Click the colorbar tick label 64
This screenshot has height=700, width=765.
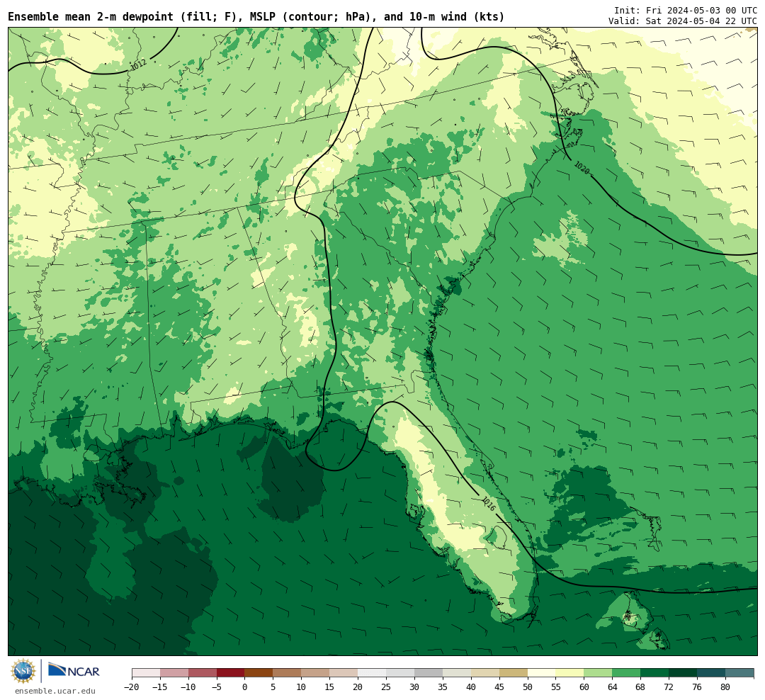pos(613,687)
